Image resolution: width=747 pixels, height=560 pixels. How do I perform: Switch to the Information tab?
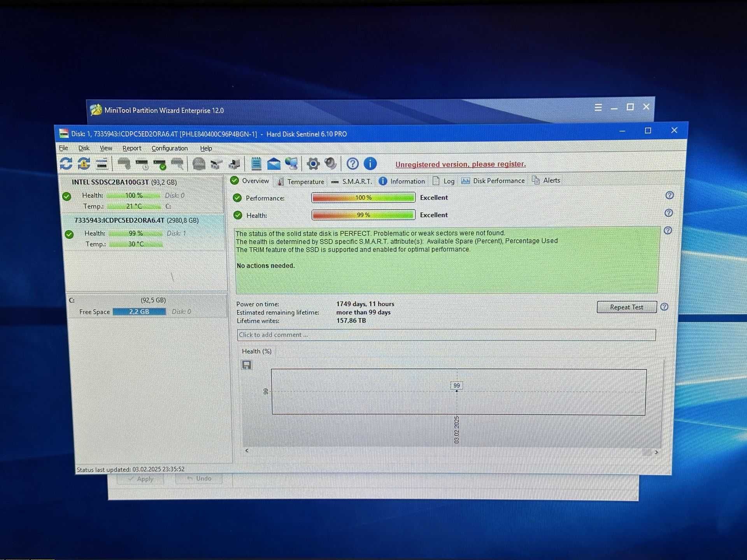pos(402,181)
